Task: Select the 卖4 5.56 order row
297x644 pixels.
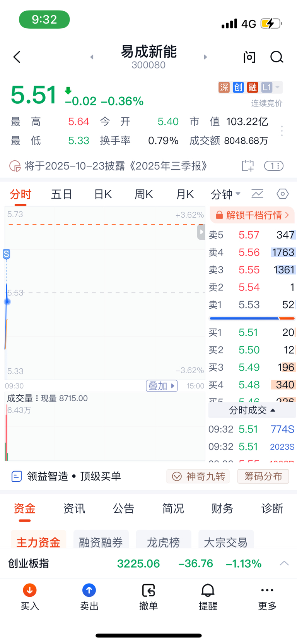Action: [x=252, y=252]
